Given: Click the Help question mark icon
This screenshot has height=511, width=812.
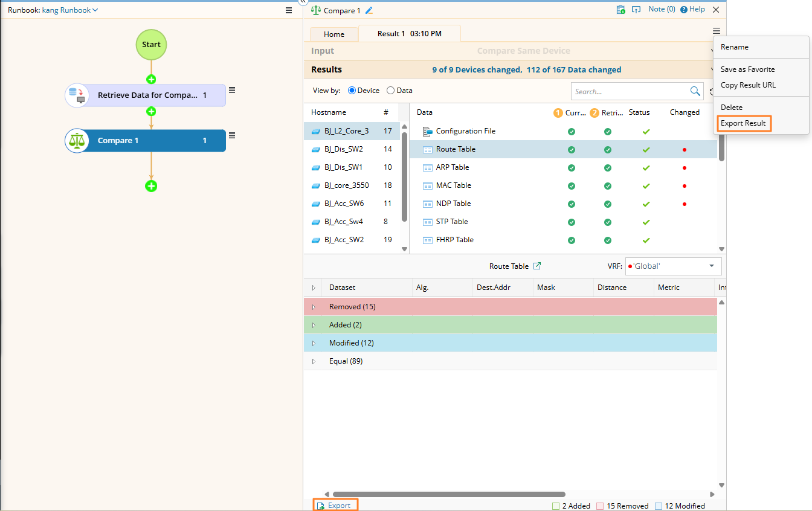Looking at the screenshot, I should (684, 10).
